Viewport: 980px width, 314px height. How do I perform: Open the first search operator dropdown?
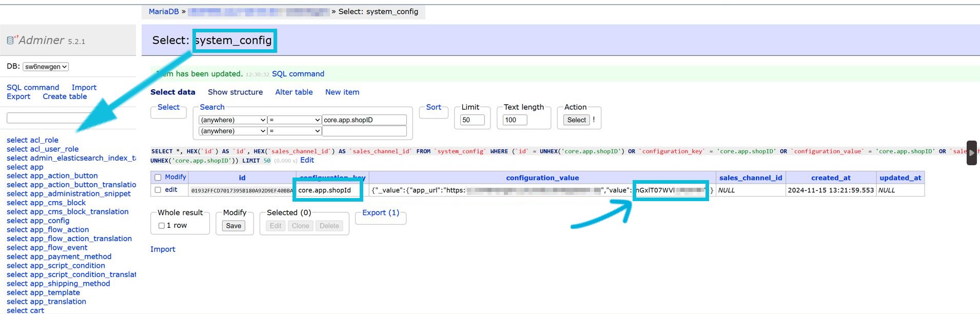pyautogui.click(x=295, y=120)
